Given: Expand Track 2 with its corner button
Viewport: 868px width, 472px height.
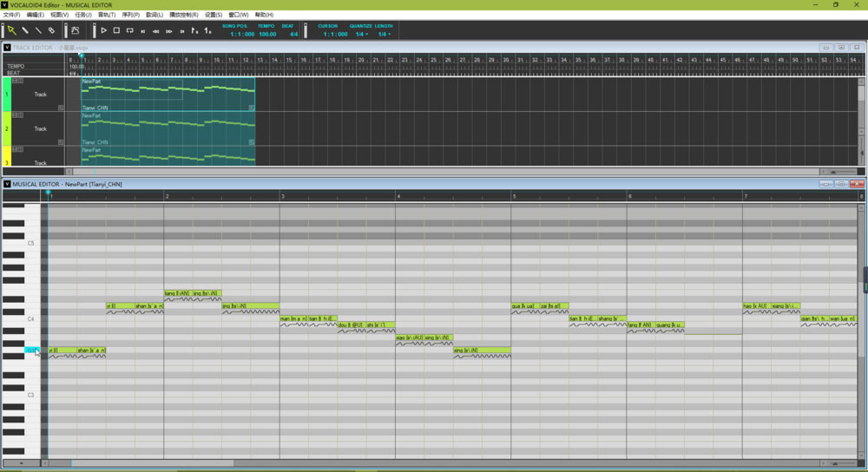Looking at the screenshot, I should [61, 142].
